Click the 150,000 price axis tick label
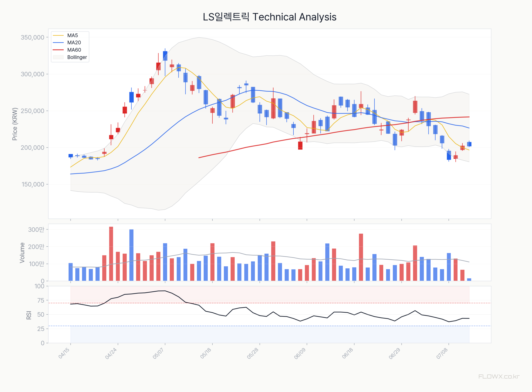The width and height of the screenshot is (532, 392). pos(33,185)
